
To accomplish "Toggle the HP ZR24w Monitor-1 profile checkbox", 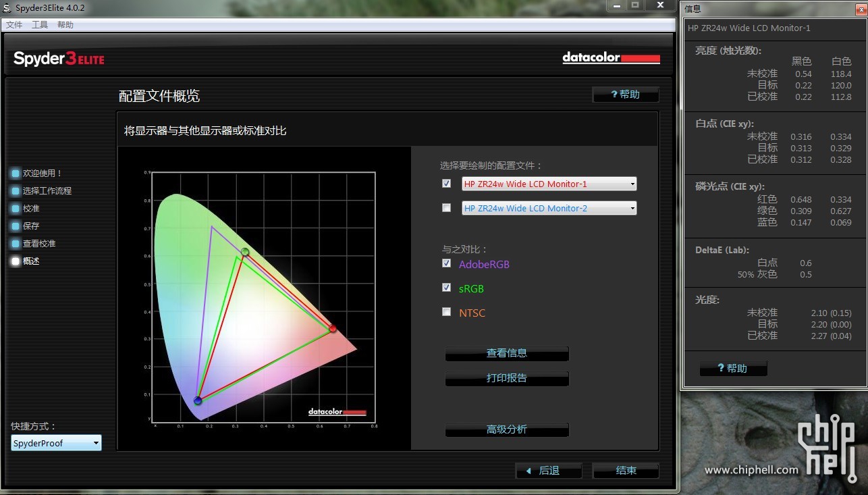I will coord(446,183).
